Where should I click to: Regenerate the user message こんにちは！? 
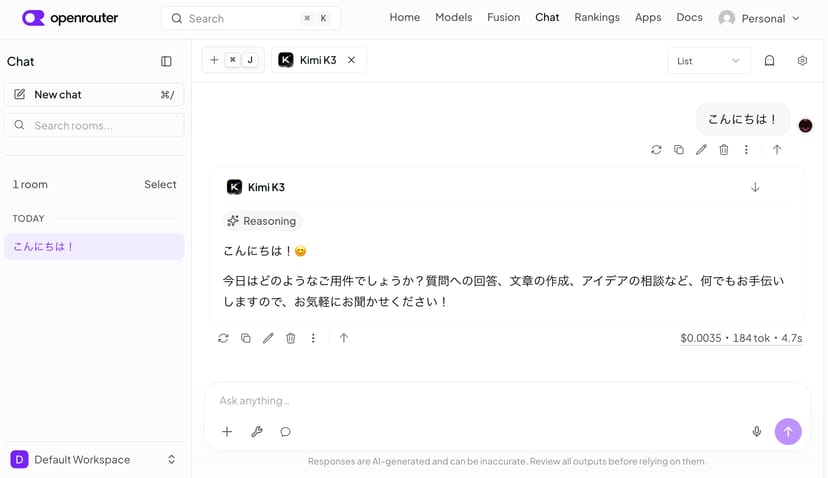tap(656, 149)
